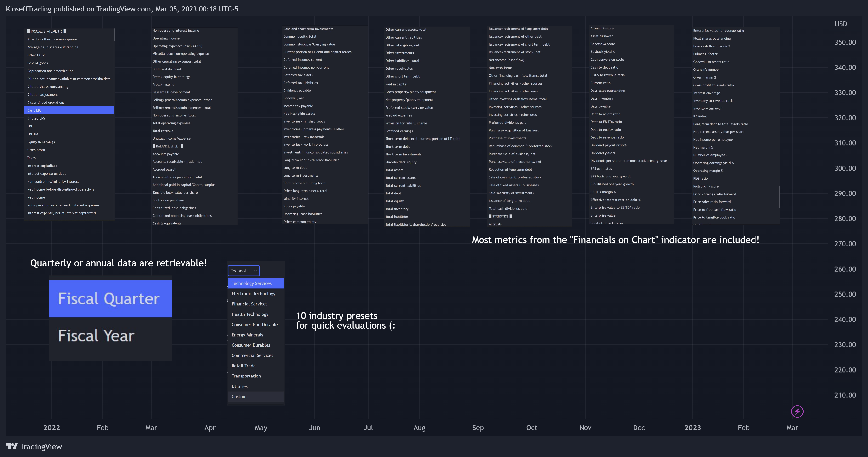Viewport: 868px width, 457px height.
Task: Select Total assets metric
Action: (x=394, y=170)
